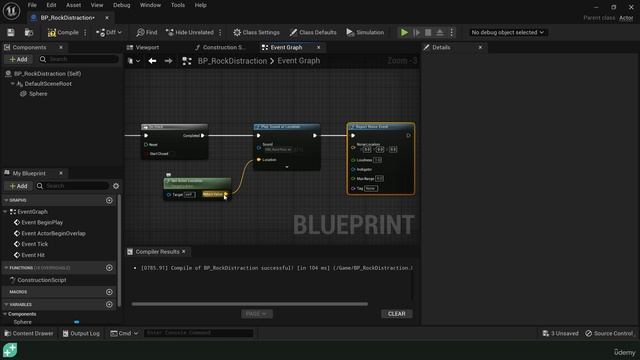Screen dimensions: 640x360
Task: Open the play options three-dot menu
Action: pyautogui.click(x=452, y=32)
